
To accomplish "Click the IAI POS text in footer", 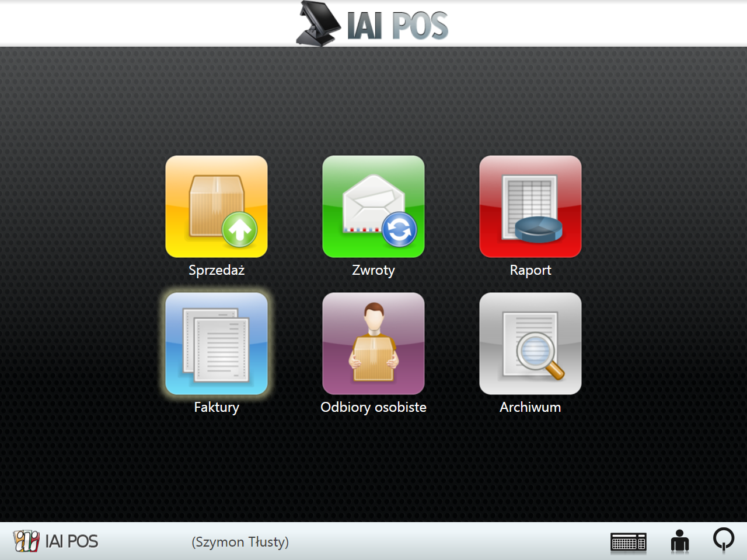I will coord(72,542).
